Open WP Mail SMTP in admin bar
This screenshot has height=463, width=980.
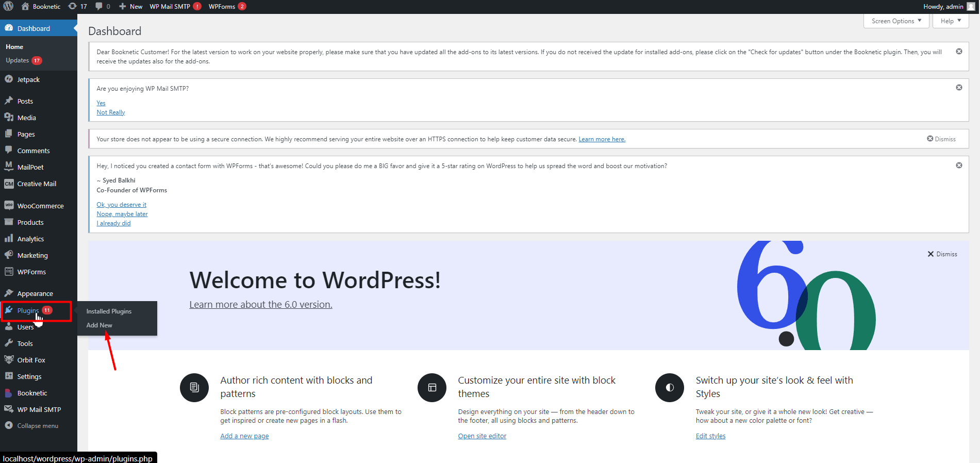[x=175, y=6]
